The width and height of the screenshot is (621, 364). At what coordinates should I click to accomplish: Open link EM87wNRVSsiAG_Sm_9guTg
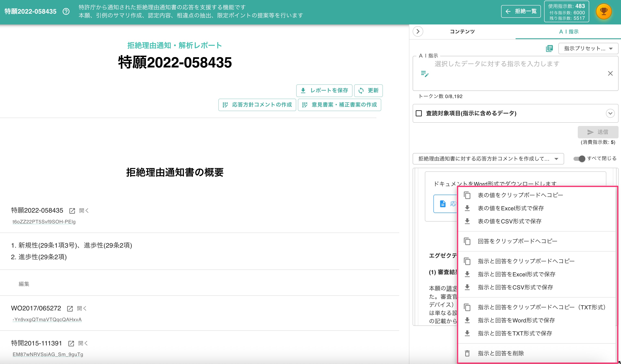pyautogui.click(x=48, y=354)
